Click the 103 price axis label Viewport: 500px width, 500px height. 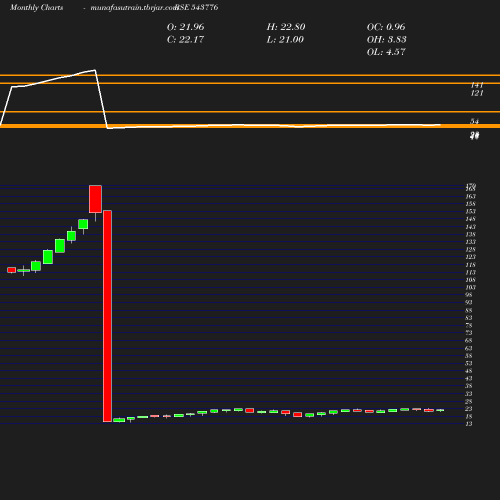[471, 287]
